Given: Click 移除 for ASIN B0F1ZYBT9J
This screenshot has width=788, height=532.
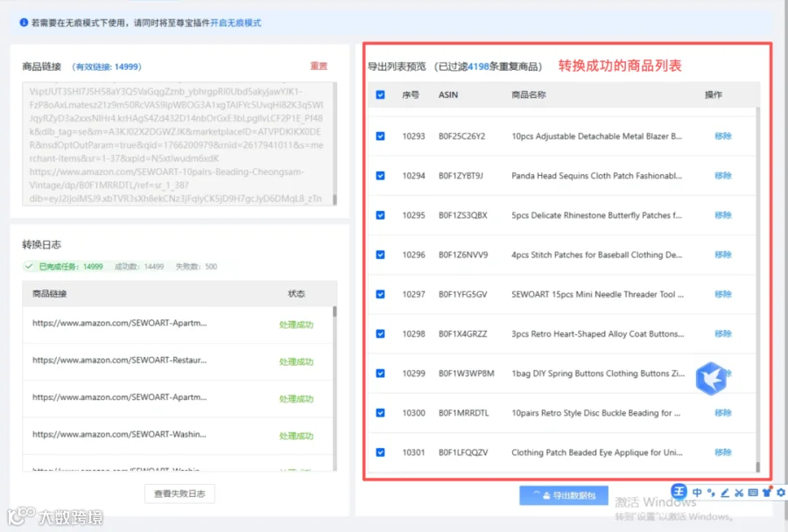Looking at the screenshot, I should click(x=722, y=175).
